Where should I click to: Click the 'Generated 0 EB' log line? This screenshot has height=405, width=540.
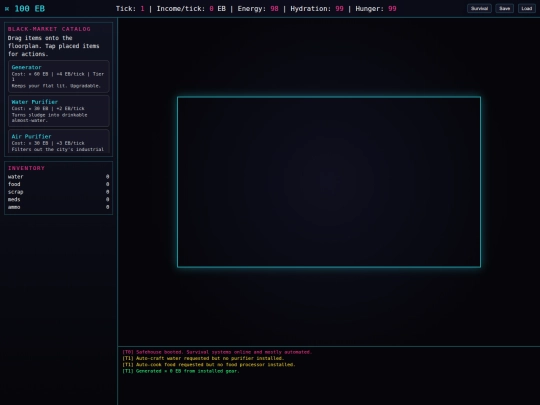pyautogui.click(x=180, y=371)
